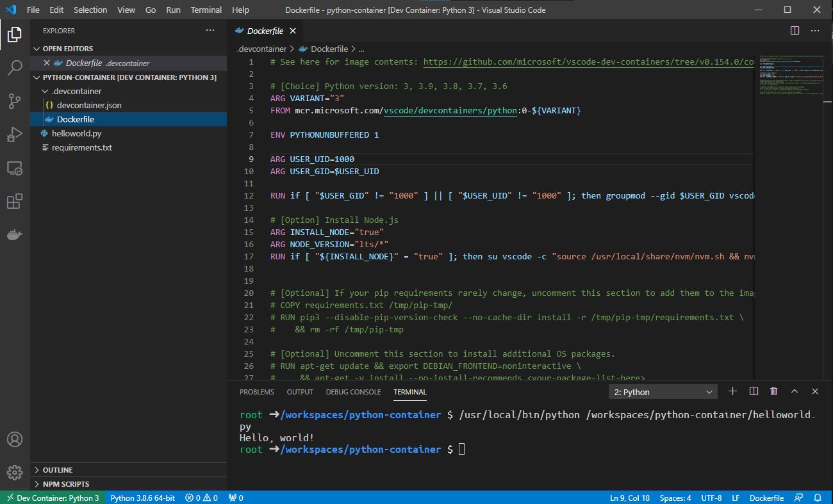Open the Accounts menu icon

tap(15, 439)
